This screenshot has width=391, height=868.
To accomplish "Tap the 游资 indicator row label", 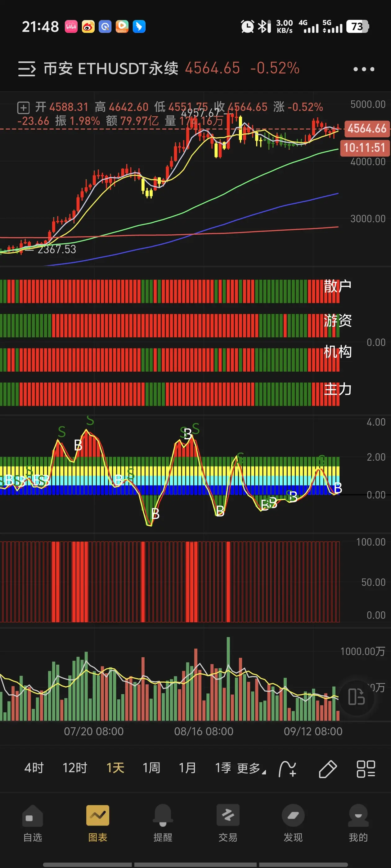I will click(337, 321).
